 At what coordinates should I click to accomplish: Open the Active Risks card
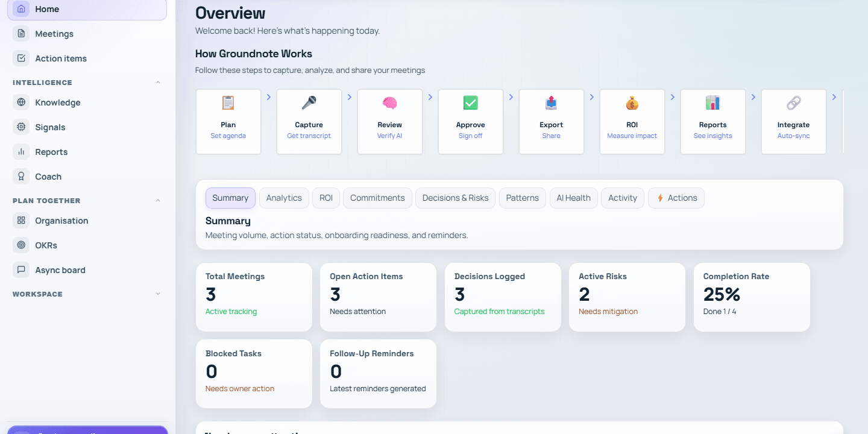pos(627,297)
